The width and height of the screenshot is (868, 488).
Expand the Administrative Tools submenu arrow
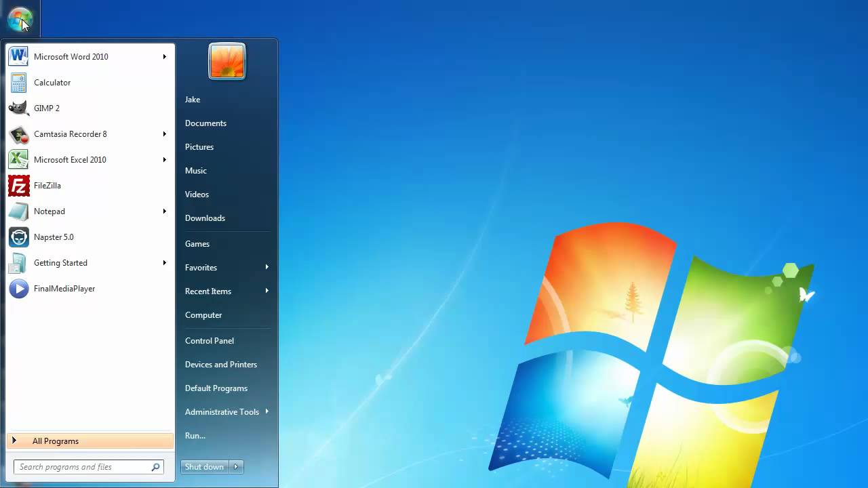point(267,411)
